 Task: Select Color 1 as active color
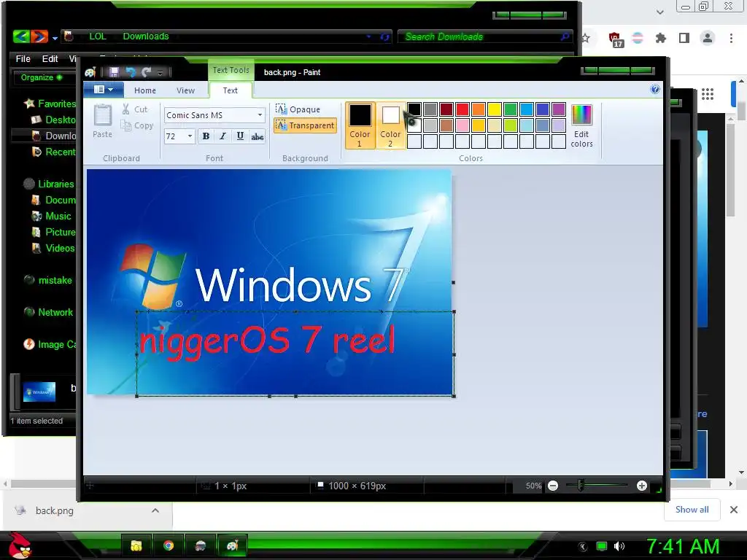360,125
